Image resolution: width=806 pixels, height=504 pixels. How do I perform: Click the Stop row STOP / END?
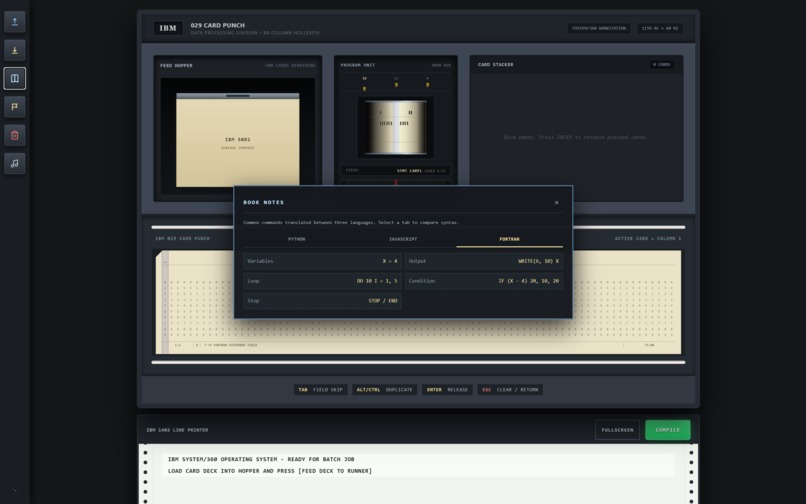pyautogui.click(x=322, y=301)
